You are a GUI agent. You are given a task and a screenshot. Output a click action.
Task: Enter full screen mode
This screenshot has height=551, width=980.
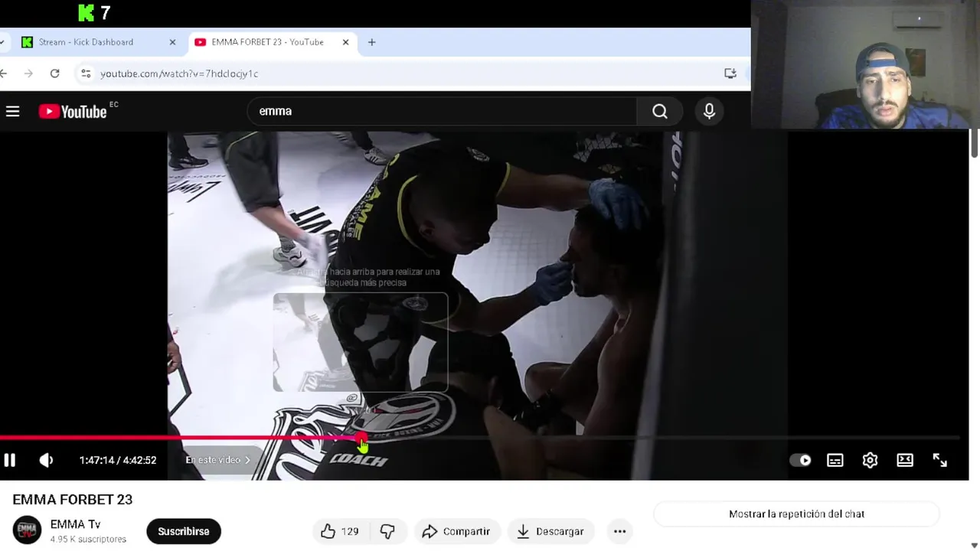click(939, 460)
